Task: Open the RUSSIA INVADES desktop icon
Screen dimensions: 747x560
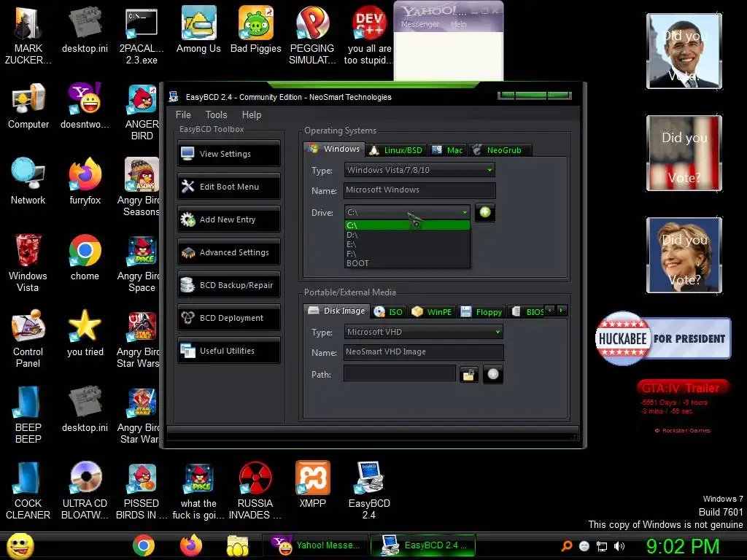Action: click(255, 491)
